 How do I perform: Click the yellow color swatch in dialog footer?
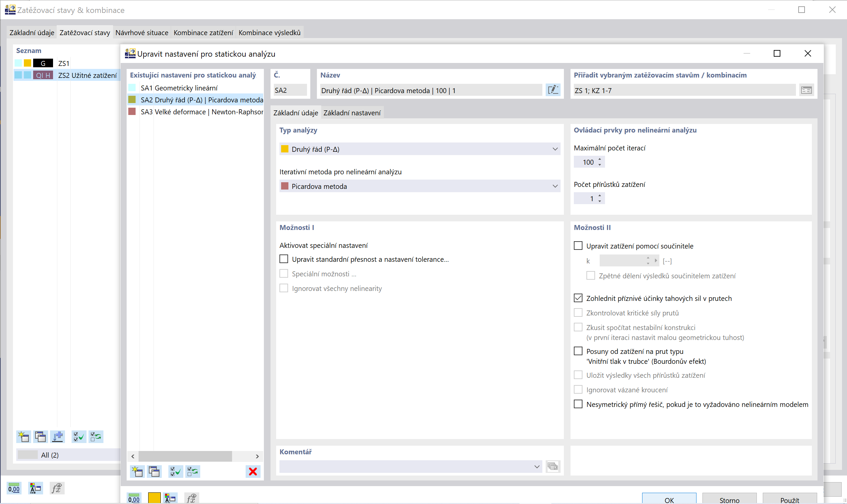(x=154, y=498)
